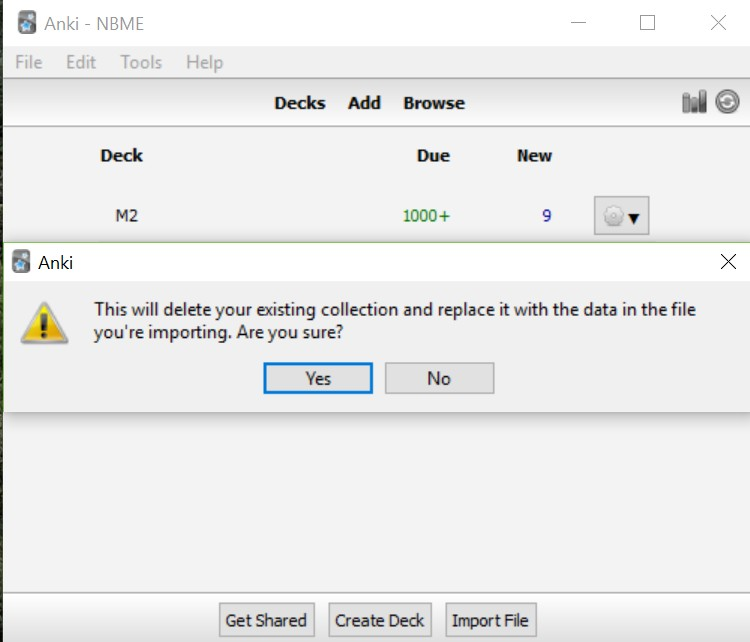This screenshot has width=750, height=642.
Task: Open the Help menu
Action: (205, 62)
